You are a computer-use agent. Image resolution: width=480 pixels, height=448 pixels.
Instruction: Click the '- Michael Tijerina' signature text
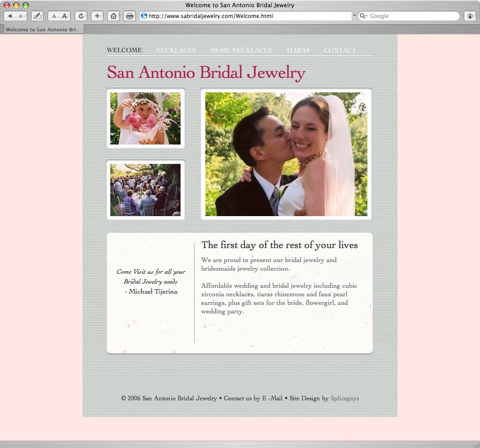point(151,291)
